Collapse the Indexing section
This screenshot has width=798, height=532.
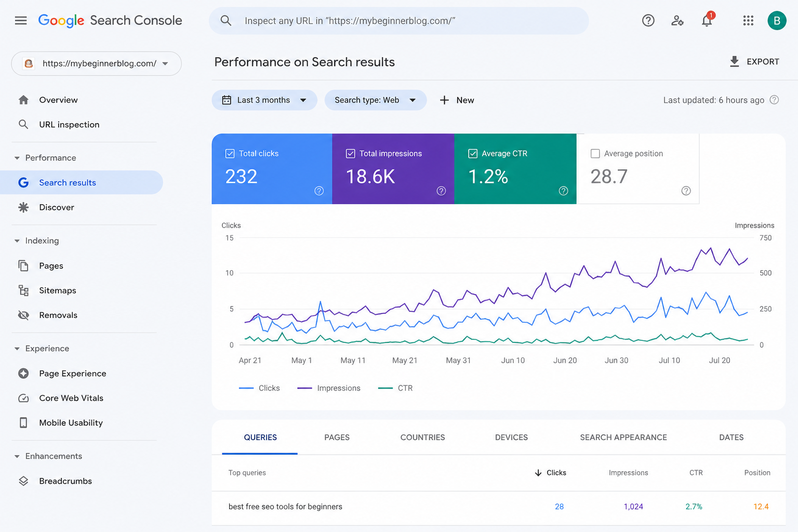click(17, 241)
